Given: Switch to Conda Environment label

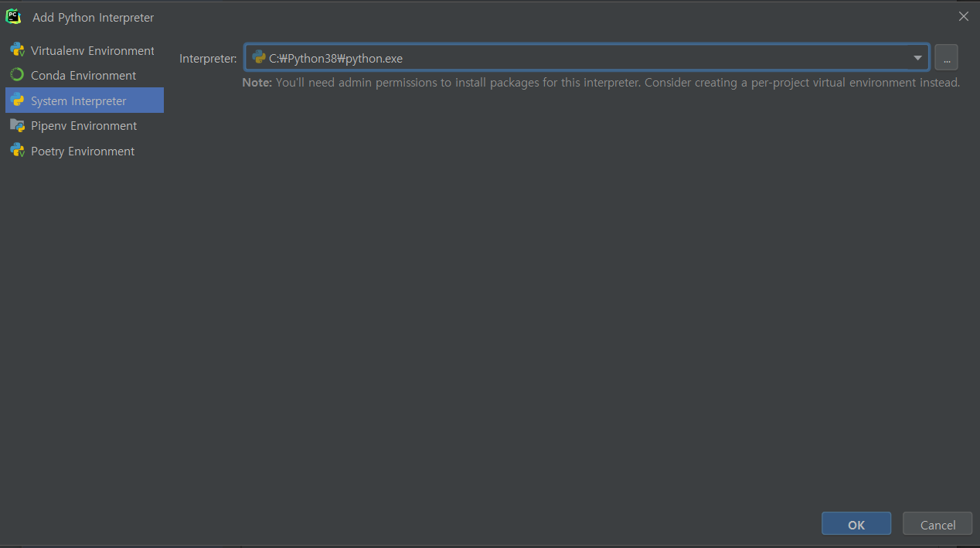Looking at the screenshot, I should [x=83, y=75].
